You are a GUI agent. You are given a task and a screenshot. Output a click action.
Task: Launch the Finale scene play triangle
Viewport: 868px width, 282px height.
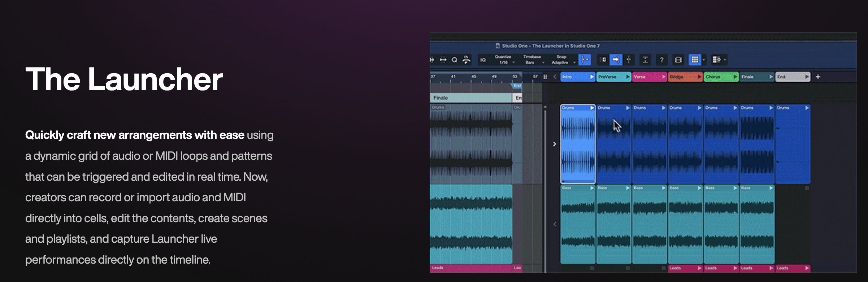(771, 77)
